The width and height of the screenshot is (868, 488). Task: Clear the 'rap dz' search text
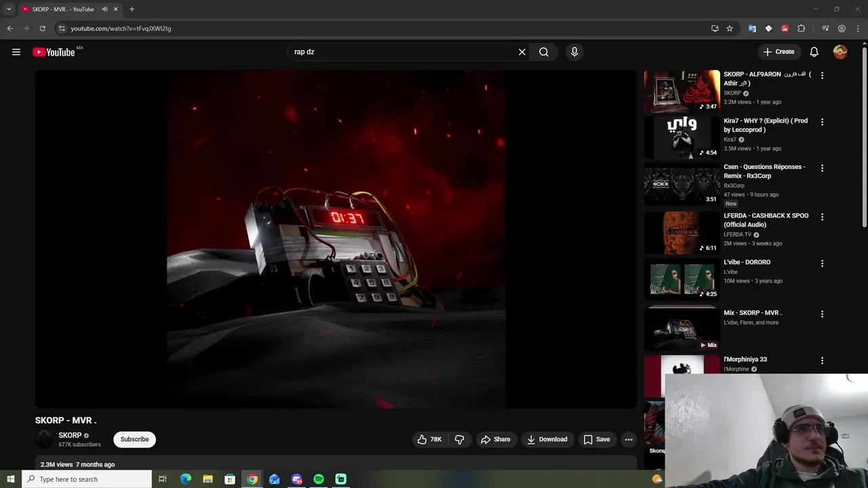(522, 52)
